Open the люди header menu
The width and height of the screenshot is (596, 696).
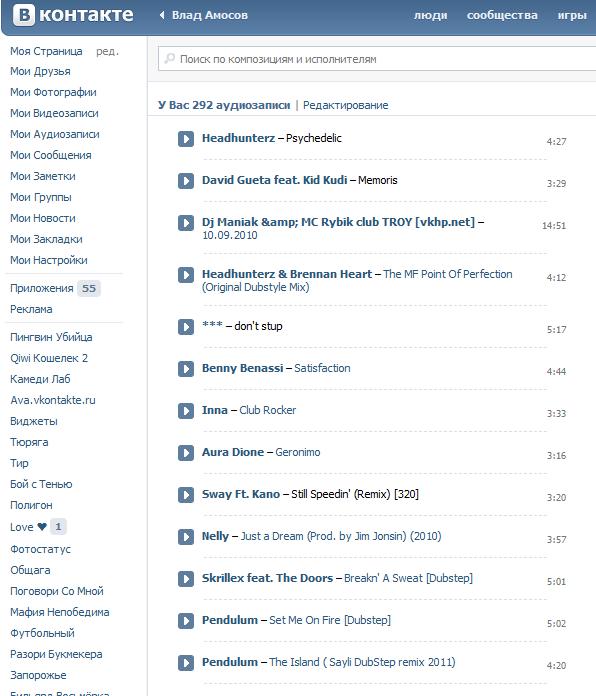430,15
